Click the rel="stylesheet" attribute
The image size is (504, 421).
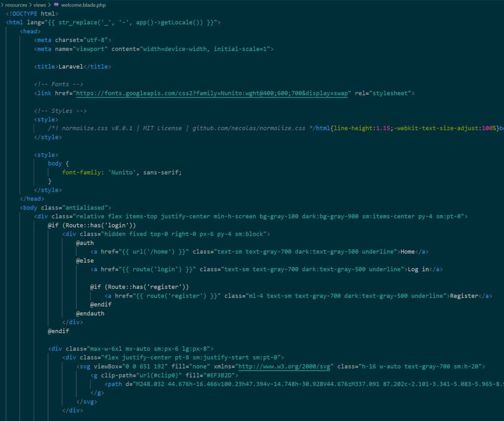coord(383,93)
